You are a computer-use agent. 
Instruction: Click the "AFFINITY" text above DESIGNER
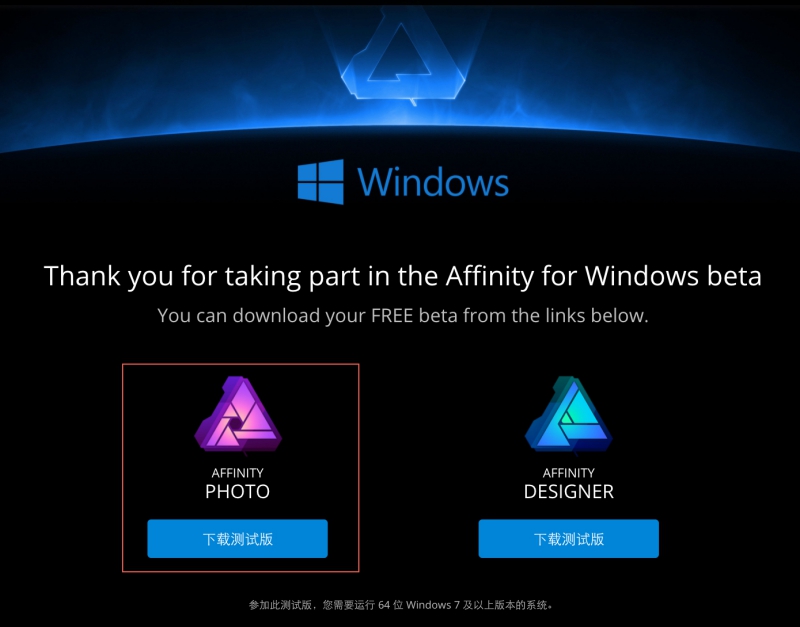point(568,473)
